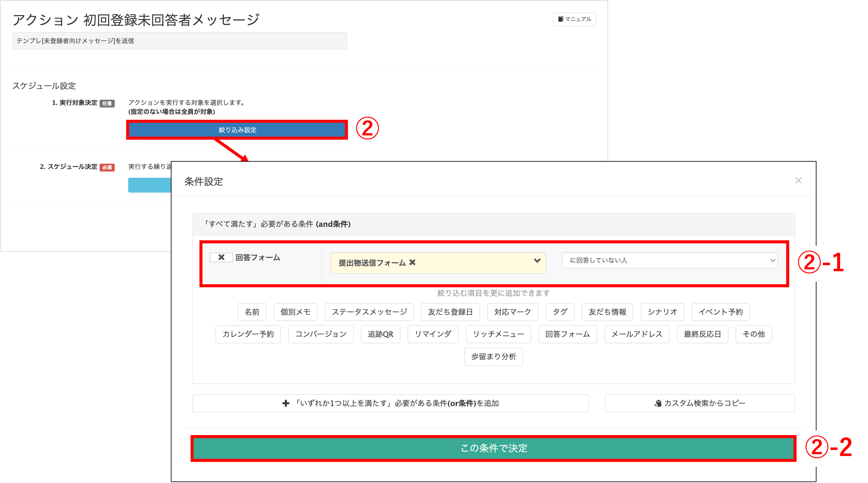Image resolution: width=868 pixels, height=483 pixels.
Task: Add the イベント予約 filter item
Action: 720,312
